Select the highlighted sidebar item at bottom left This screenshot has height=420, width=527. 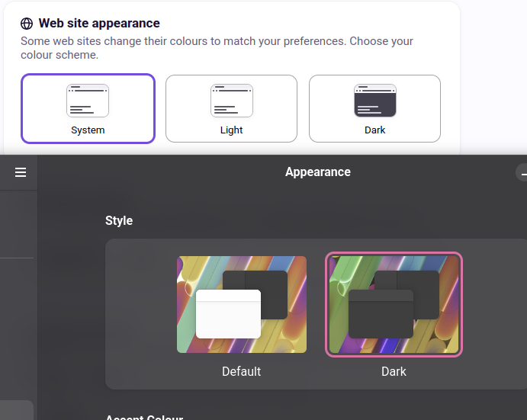[17, 410]
